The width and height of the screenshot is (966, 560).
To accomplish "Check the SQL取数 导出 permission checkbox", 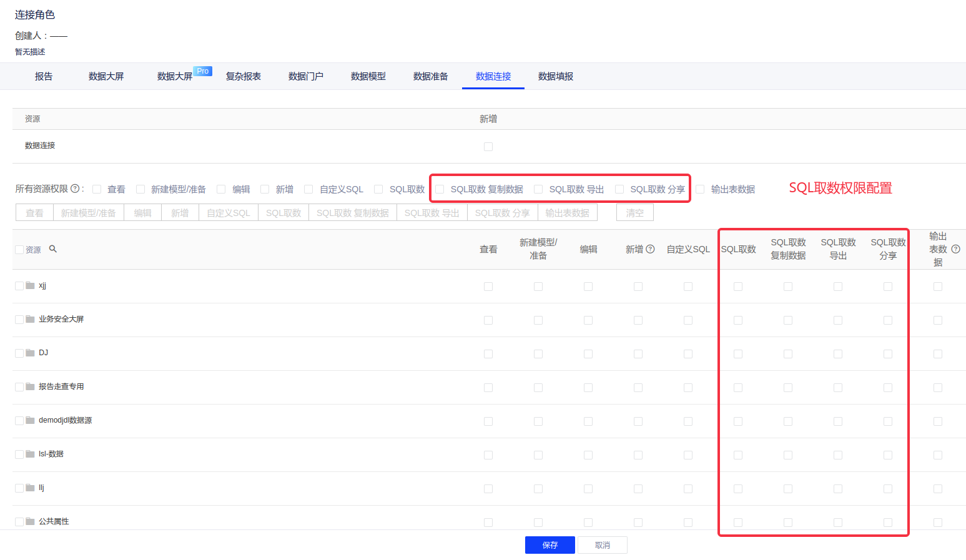I will click(538, 189).
